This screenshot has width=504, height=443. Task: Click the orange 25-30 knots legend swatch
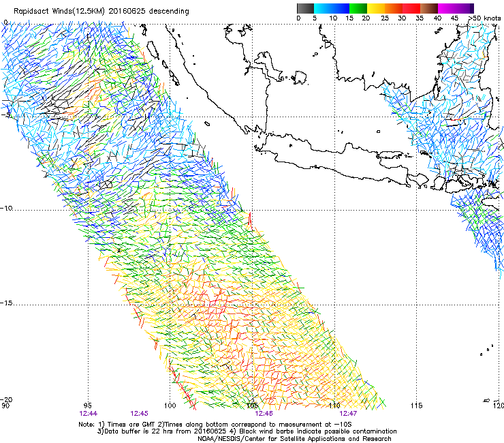[x=394, y=8]
